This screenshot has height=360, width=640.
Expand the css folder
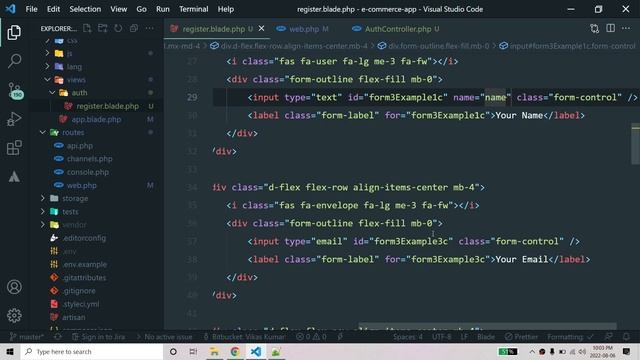47,40
